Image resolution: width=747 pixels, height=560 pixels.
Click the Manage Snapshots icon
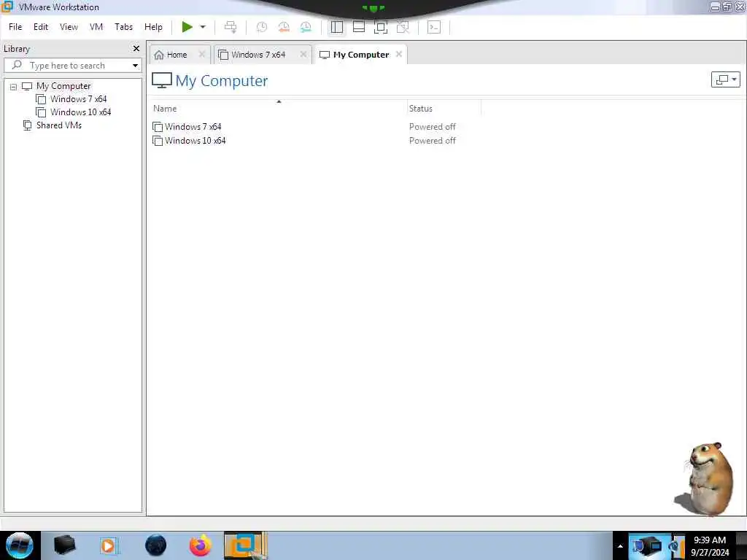point(306,27)
